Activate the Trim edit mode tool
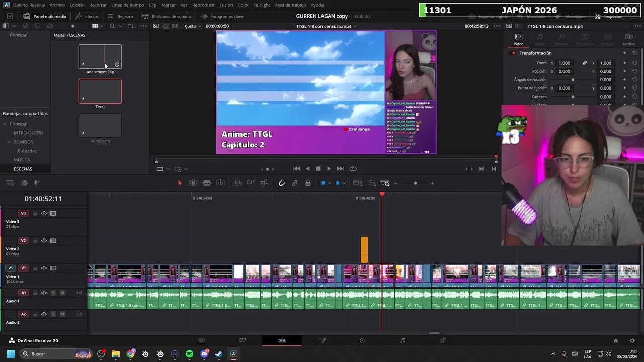 coord(193,183)
